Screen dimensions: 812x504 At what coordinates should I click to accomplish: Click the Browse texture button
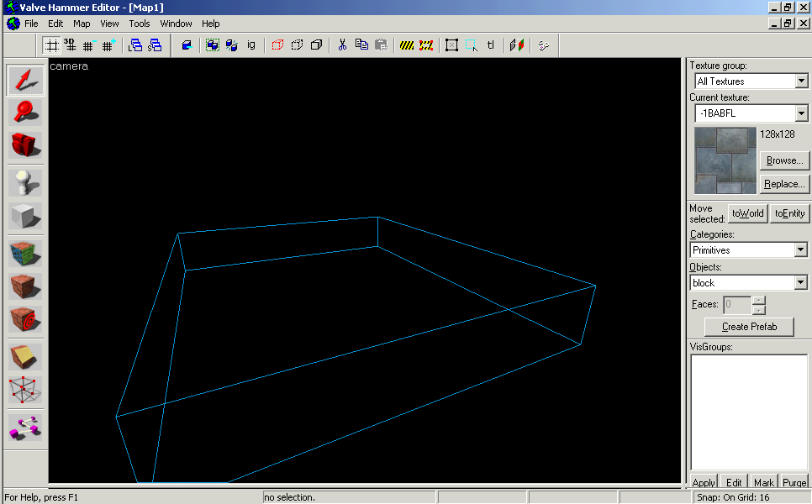(x=784, y=160)
